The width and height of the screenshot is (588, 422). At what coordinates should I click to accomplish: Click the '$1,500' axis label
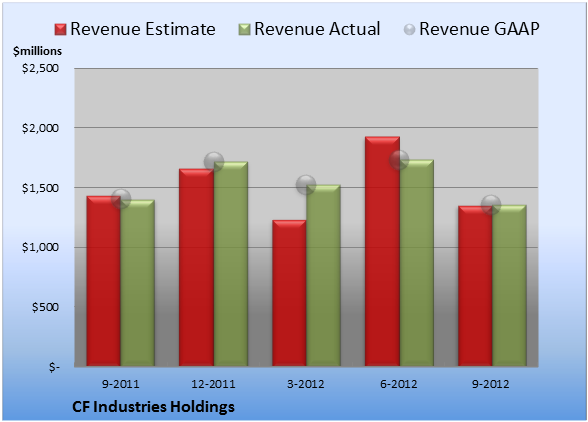(x=40, y=188)
